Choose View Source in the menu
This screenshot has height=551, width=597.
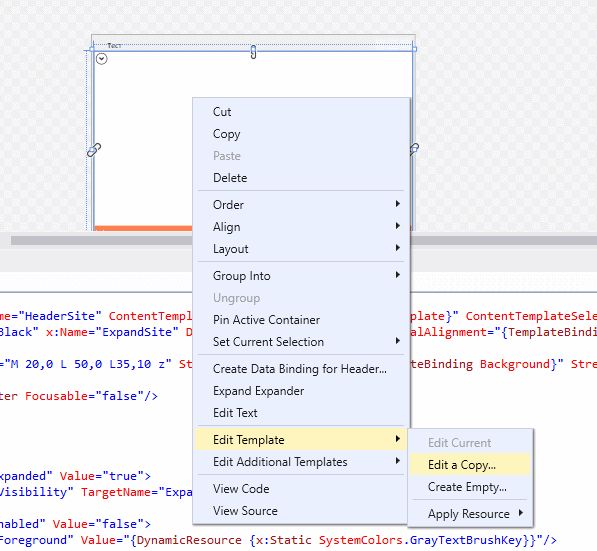[301, 511]
